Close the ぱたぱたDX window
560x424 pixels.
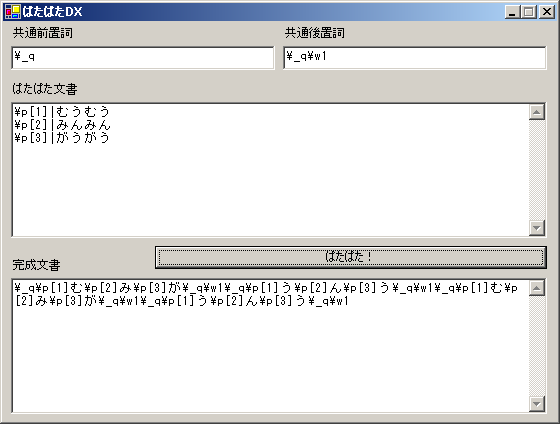[x=546, y=12]
